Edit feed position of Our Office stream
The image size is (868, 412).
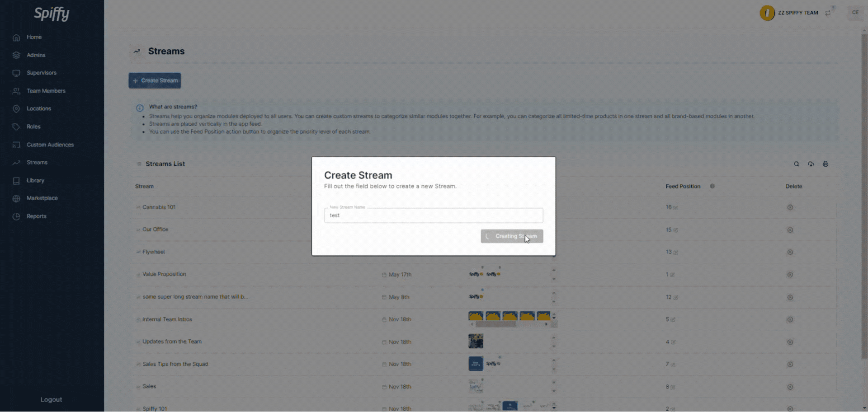675,230
